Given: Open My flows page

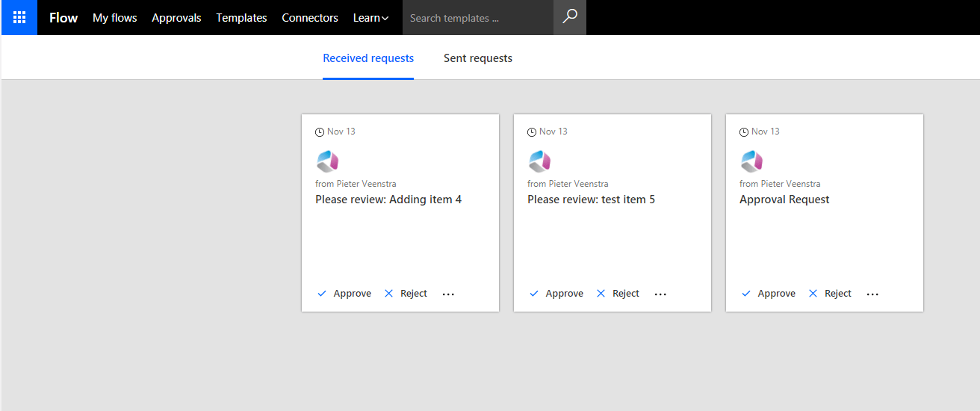Looking at the screenshot, I should [115, 18].
